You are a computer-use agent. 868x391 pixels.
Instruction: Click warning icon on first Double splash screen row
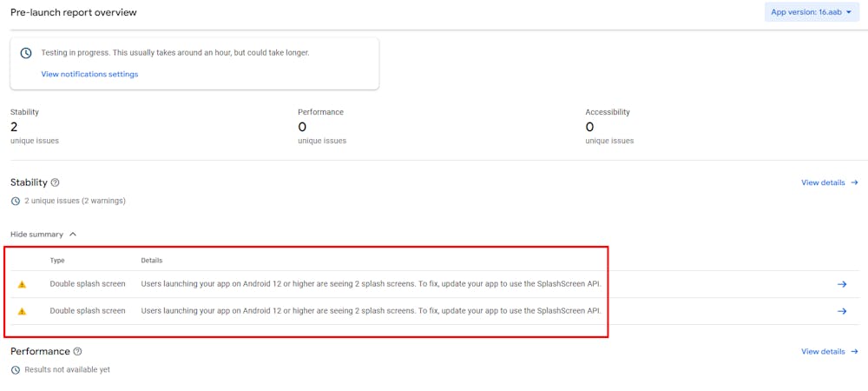[x=22, y=284]
